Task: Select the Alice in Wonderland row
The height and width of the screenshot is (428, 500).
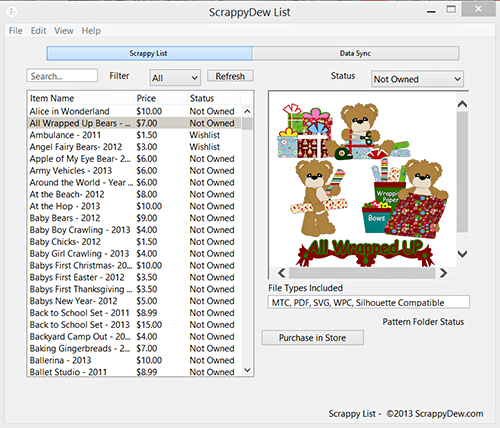Action: (134, 111)
